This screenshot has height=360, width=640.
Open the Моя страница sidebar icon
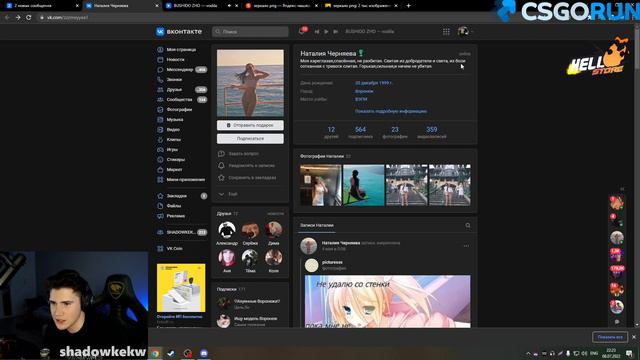[160, 49]
